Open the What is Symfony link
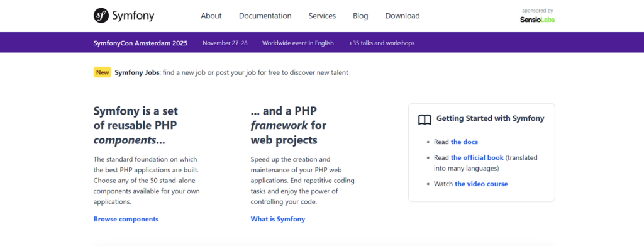 coord(277,219)
